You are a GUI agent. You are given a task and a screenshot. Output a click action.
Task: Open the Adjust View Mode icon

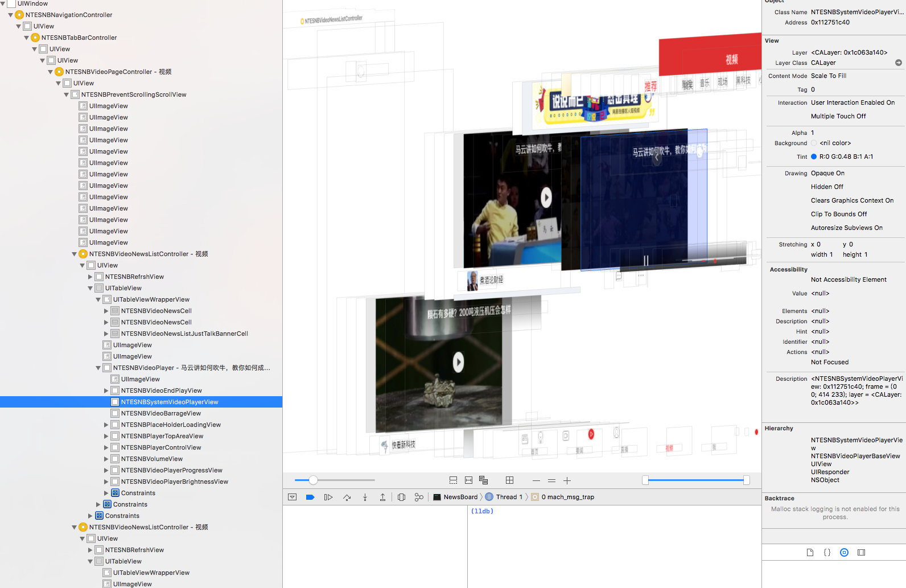pos(484,480)
